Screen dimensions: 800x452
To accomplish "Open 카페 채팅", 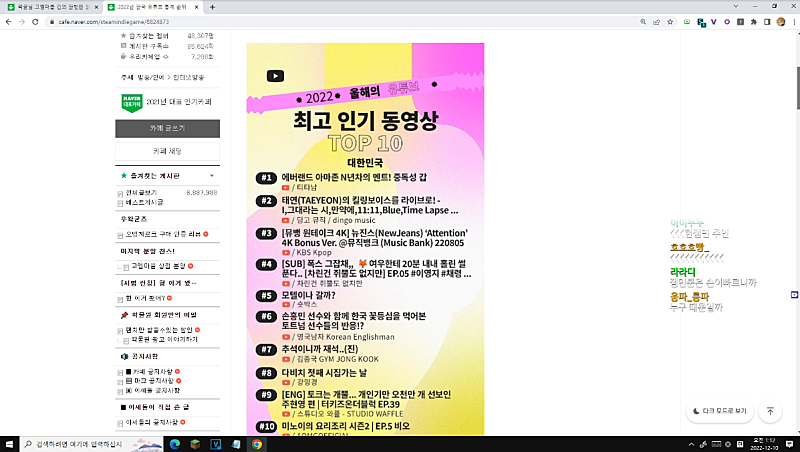I will [x=167, y=152].
